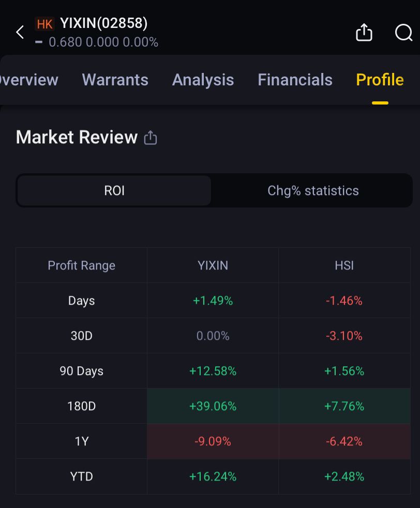Select the 30D row label
420x508 pixels.
(82, 336)
